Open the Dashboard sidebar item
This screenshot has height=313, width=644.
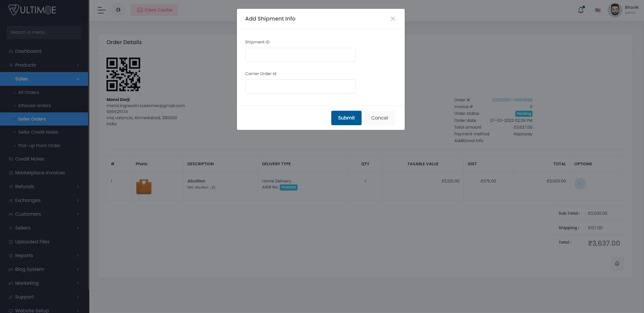pos(28,51)
